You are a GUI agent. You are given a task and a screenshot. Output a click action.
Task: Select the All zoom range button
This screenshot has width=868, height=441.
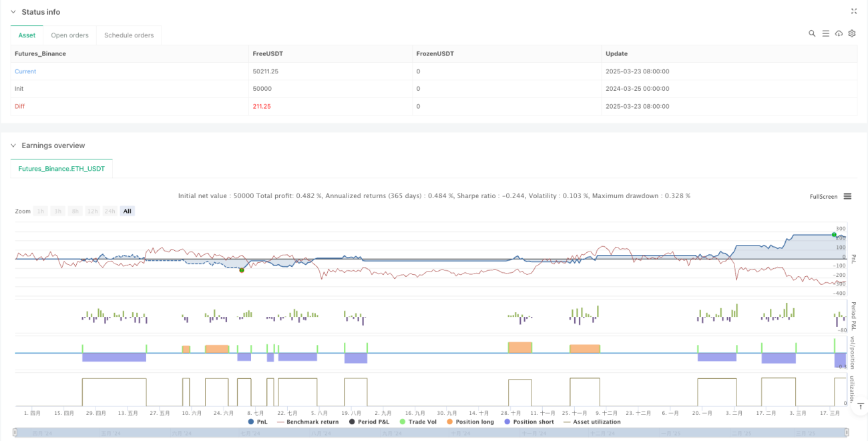tap(127, 211)
